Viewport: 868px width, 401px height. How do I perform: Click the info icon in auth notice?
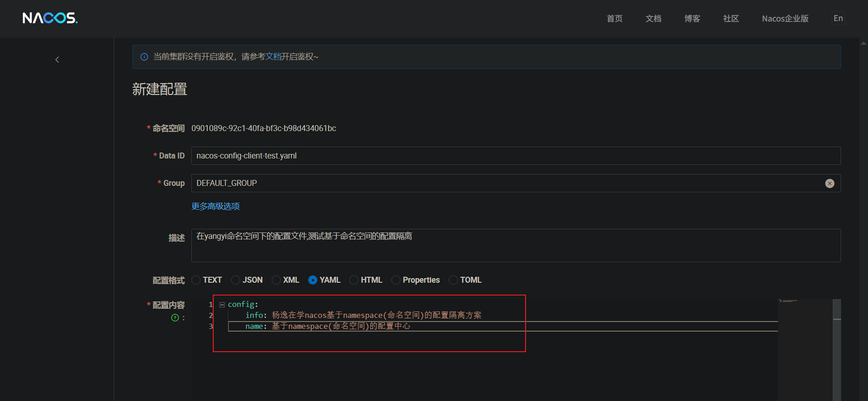click(x=144, y=57)
